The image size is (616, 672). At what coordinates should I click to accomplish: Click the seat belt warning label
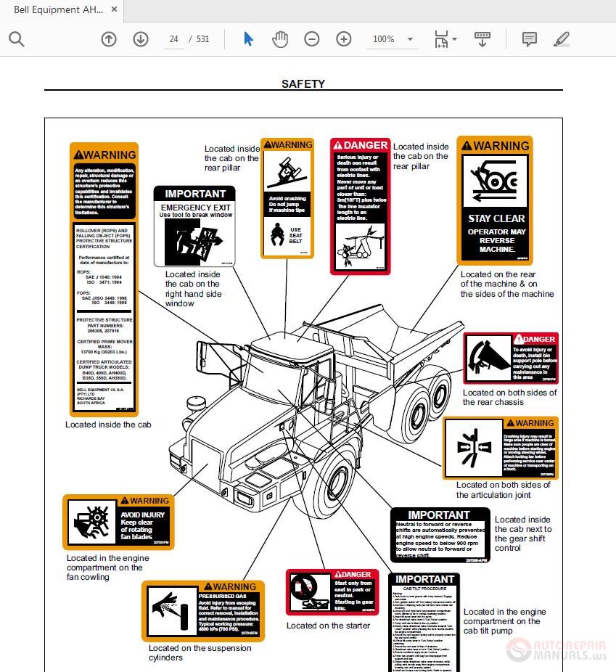pyautogui.click(x=287, y=198)
